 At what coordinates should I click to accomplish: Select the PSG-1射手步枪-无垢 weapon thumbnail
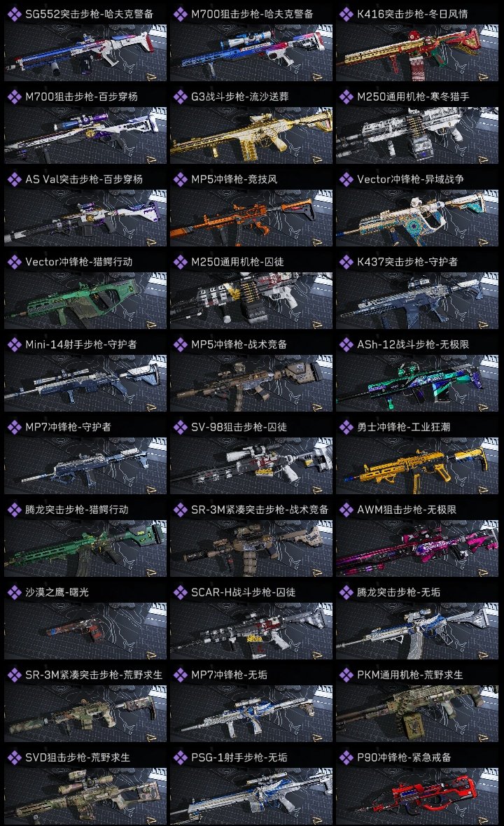click(x=251, y=796)
